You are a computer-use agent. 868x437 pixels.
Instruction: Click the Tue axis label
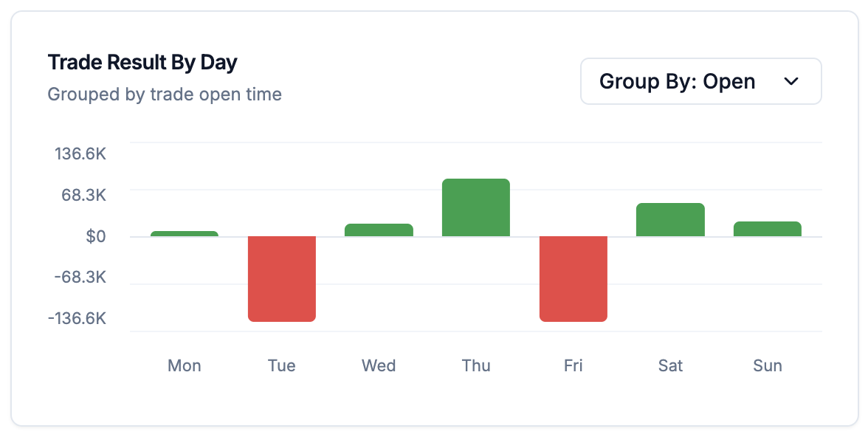[x=281, y=365]
